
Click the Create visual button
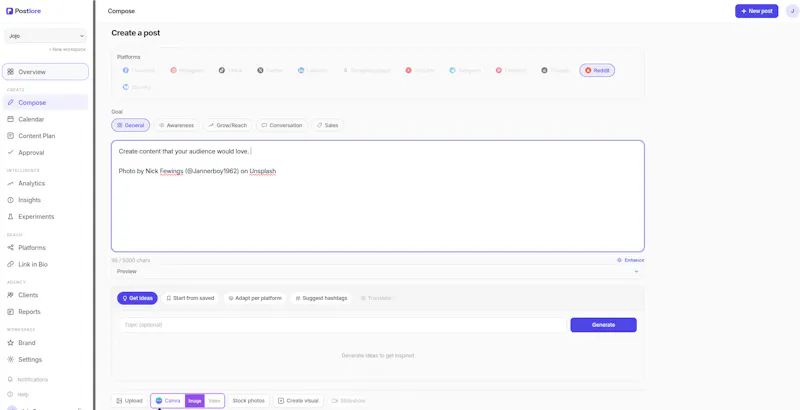coord(298,401)
